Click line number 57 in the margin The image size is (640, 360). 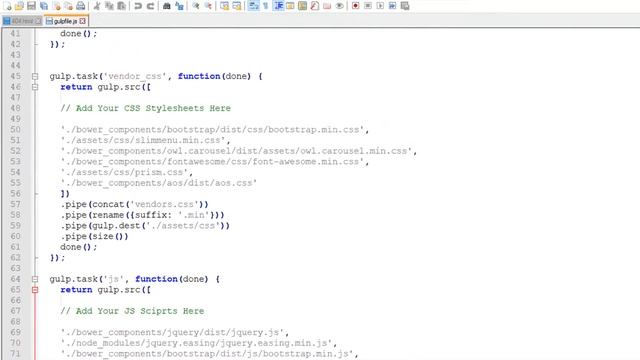coord(16,204)
